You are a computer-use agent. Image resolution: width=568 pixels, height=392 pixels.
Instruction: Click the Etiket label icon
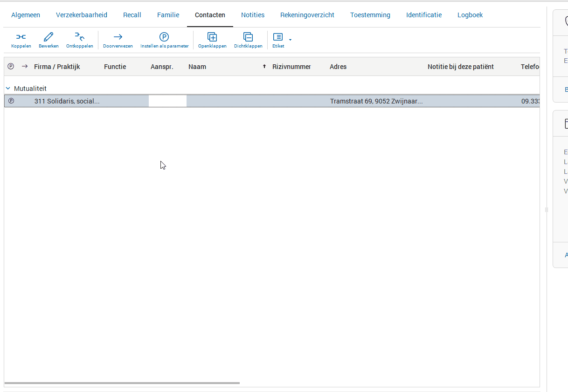point(277,37)
